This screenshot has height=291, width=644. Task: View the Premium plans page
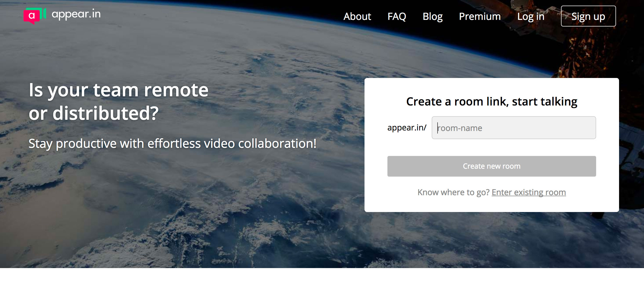click(x=480, y=17)
